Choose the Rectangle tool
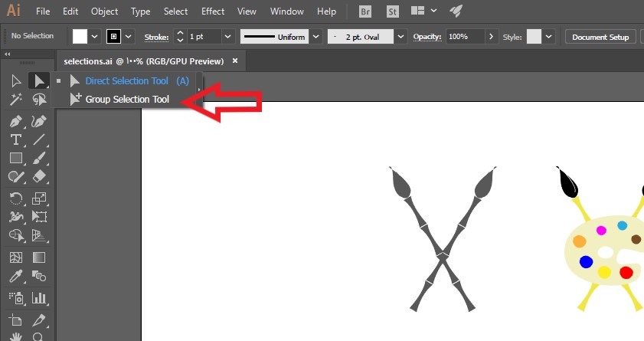 15,159
